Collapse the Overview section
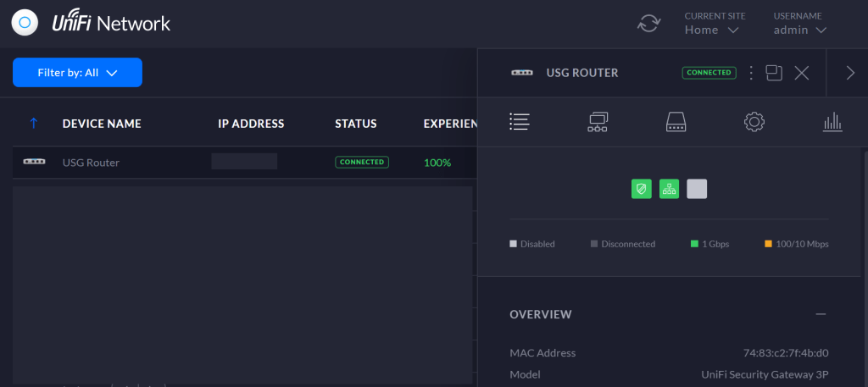 pyautogui.click(x=820, y=314)
